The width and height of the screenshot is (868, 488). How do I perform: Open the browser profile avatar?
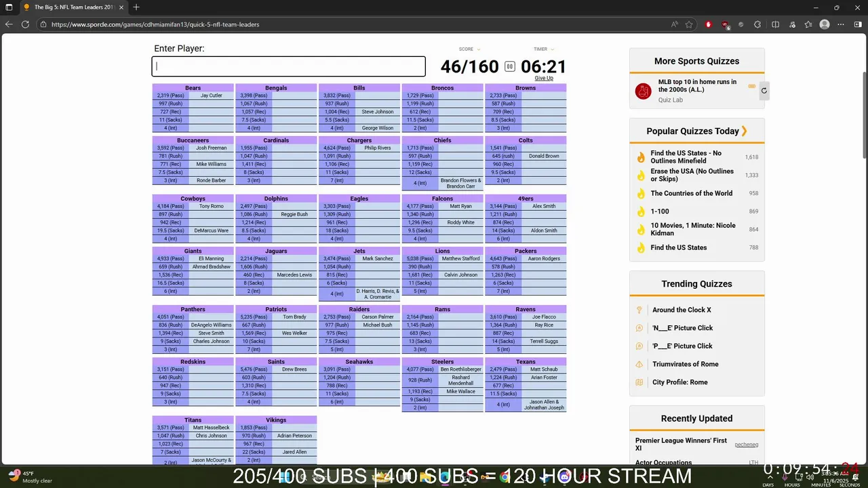click(x=825, y=24)
